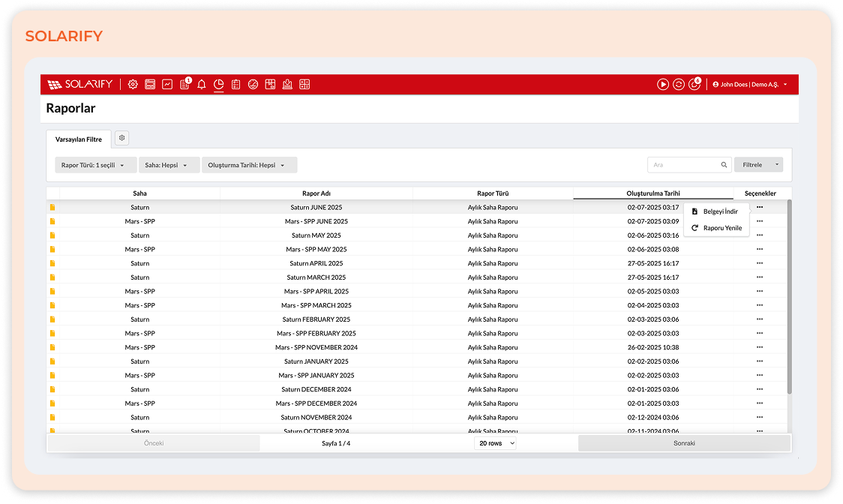Choose Raporu Yenile from the menu
Screen dimensions: 843x504
(716, 228)
